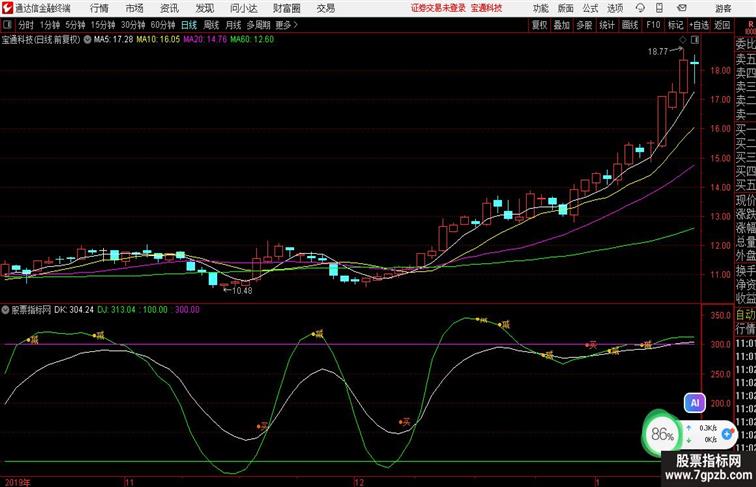The width and height of the screenshot is (756, 487).
Task: Open the 公式 menu
Action: [590, 8]
